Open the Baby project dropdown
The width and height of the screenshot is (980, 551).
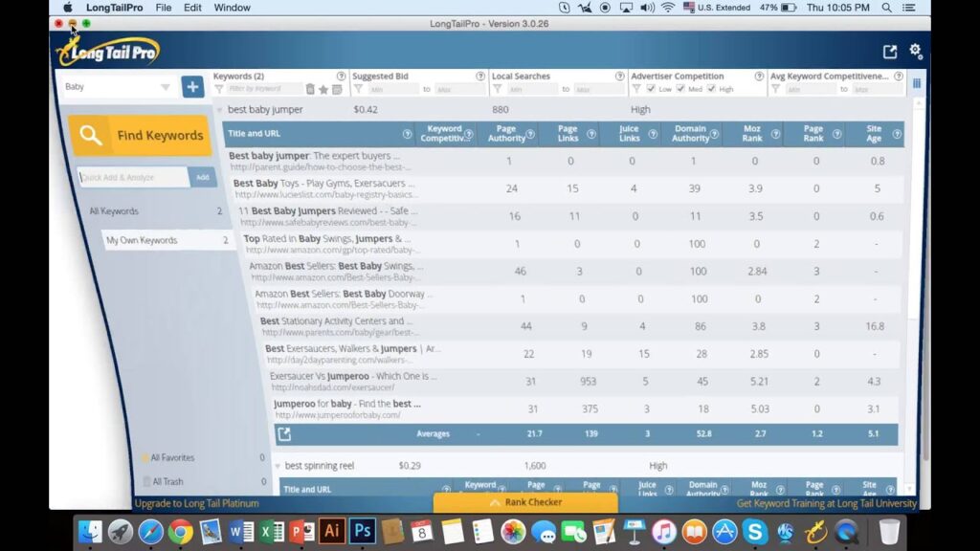click(x=117, y=87)
